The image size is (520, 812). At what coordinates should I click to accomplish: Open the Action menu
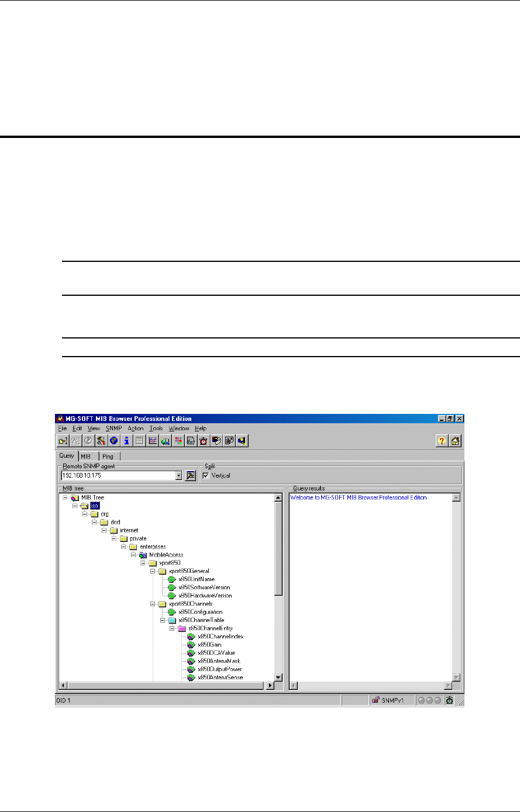[136, 429]
